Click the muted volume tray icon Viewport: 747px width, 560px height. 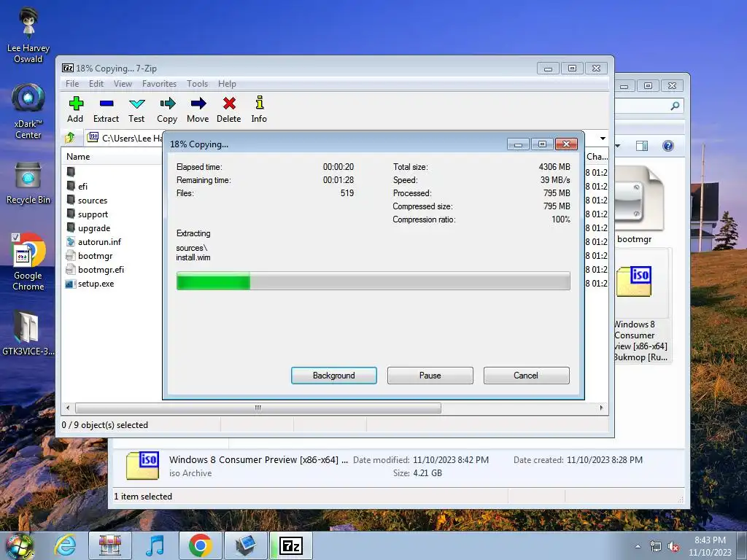(x=673, y=546)
